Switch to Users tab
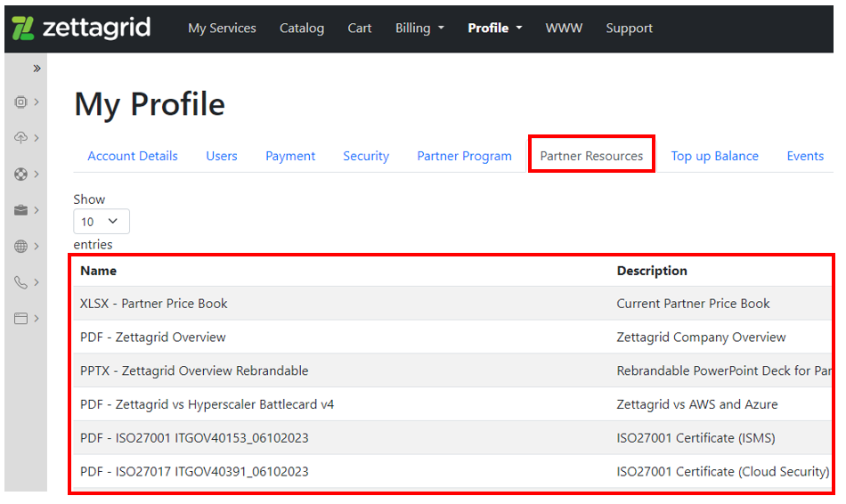Screen dimensions: 846x504 (x=222, y=156)
